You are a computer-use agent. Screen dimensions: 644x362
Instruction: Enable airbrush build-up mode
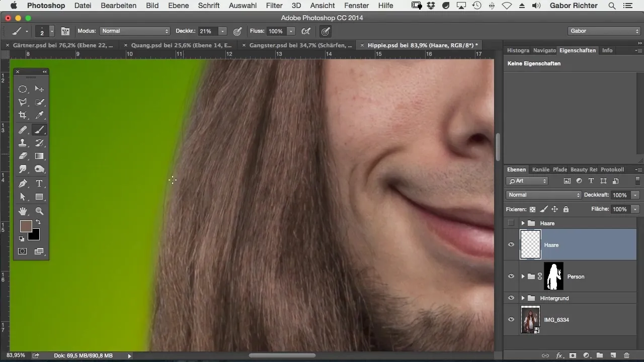[306, 31]
